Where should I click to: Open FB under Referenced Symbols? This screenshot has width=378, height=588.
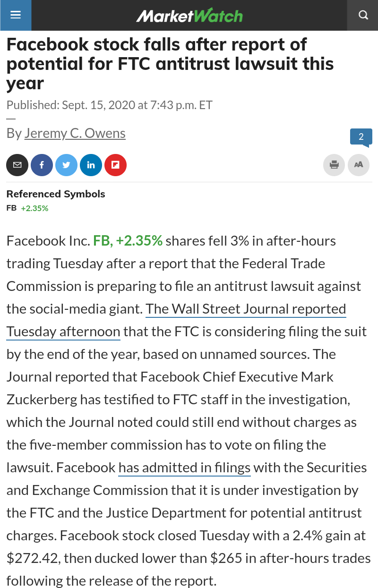point(11,208)
